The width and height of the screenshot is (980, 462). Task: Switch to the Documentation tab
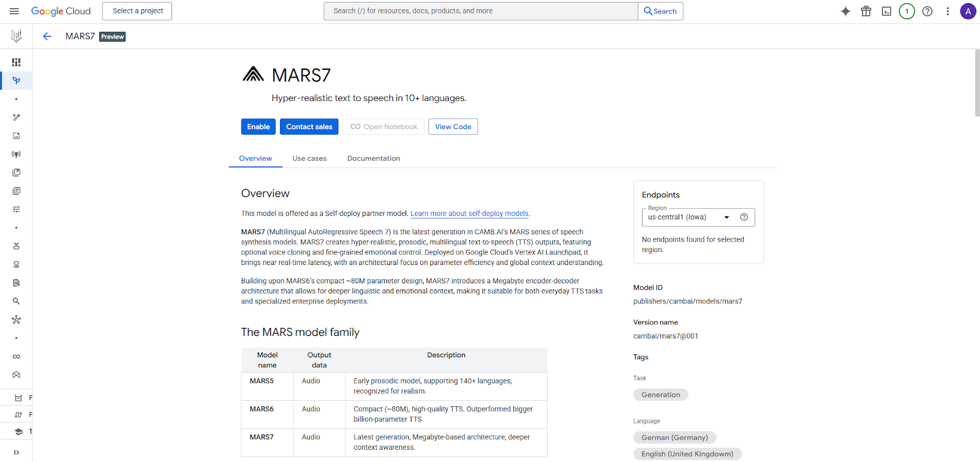[x=374, y=158]
